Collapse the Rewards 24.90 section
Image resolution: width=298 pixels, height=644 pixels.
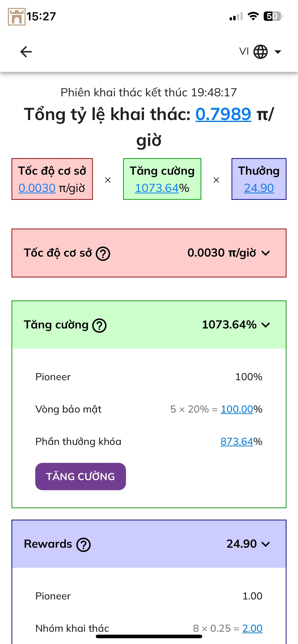tap(265, 544)
